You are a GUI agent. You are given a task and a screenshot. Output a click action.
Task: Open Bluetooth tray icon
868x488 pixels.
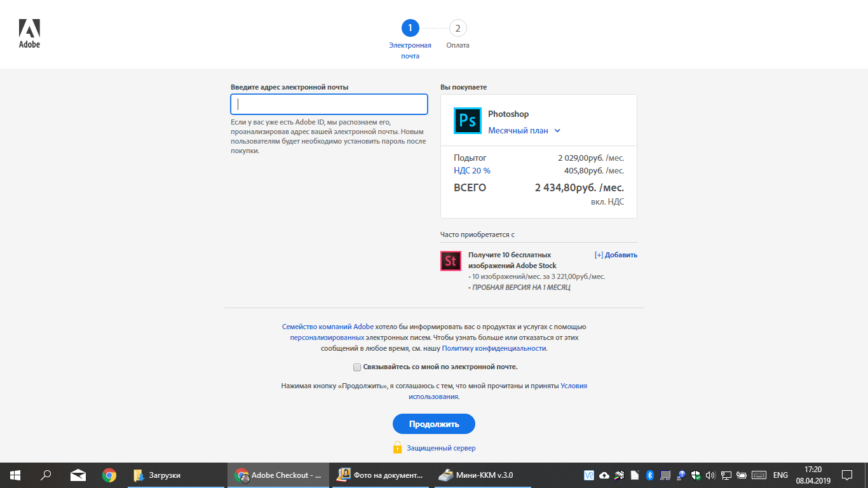650,475
